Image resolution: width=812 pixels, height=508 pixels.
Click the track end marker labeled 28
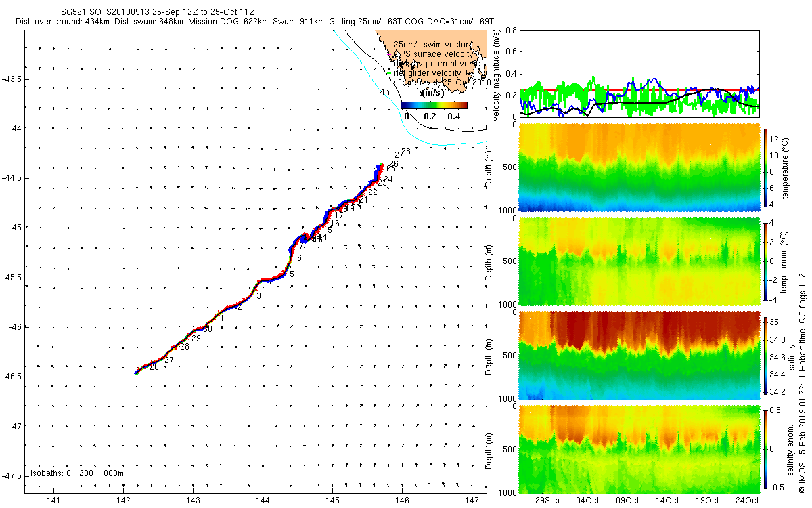(406, 152)
